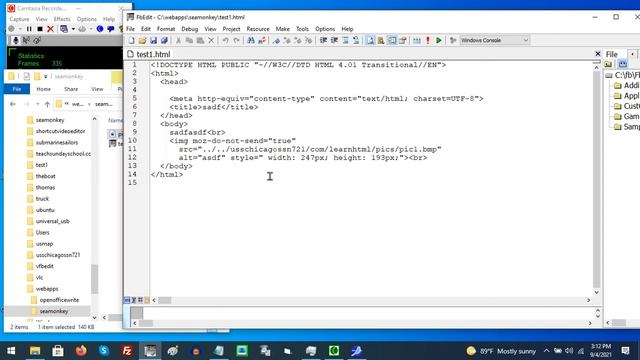This screenshot has width=640, height=360.
Task: Click the Explorer tree scrollbar up arrow
Action: 94,119
